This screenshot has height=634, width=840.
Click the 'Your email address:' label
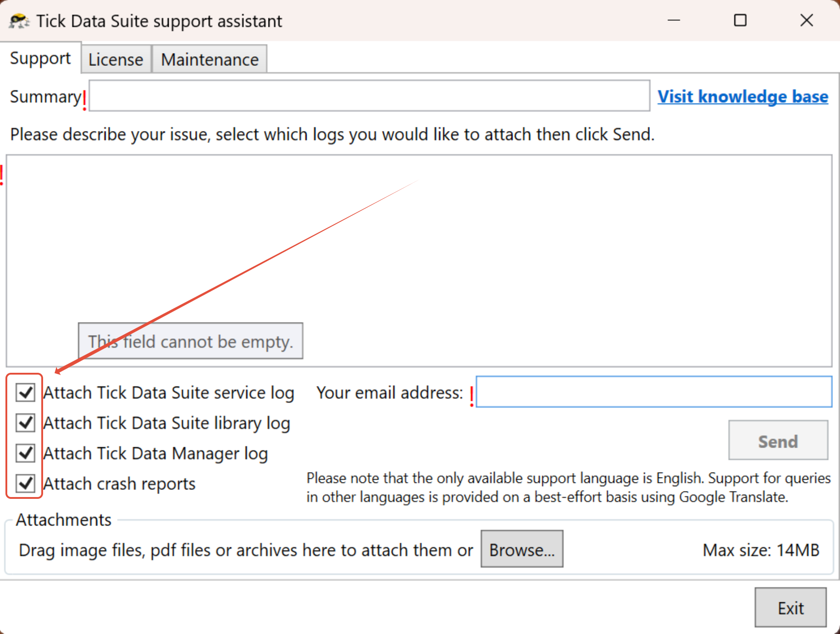pyautogui.click(x=390, y=393)
